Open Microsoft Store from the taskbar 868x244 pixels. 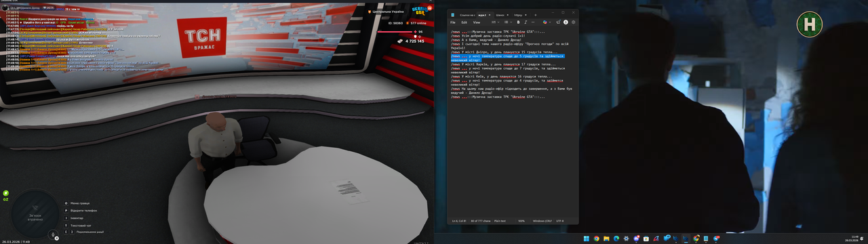pyautogui.click(x=646, y=239)
